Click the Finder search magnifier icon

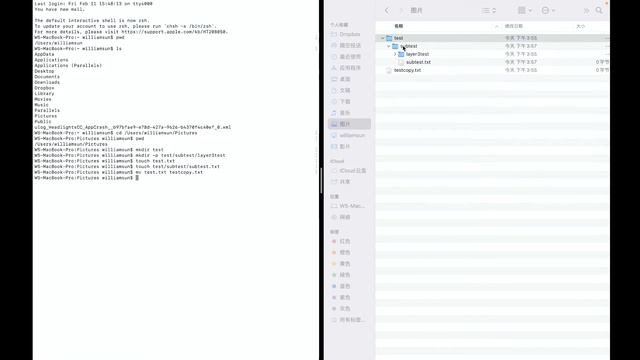(599, 11)
